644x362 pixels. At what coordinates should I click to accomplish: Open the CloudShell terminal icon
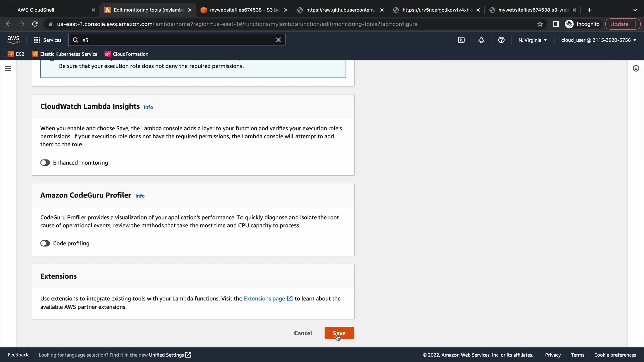tap(461, 40)
